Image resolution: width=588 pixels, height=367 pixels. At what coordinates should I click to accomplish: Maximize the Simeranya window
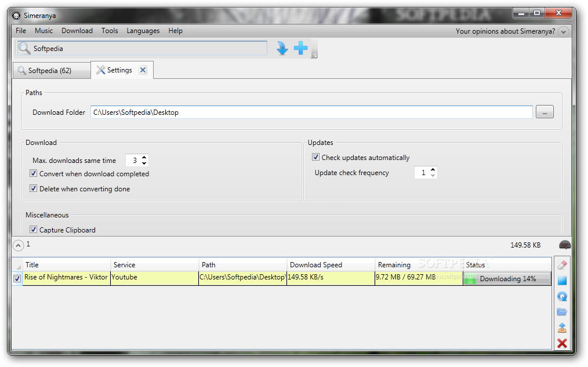click(x=537, y=13)
